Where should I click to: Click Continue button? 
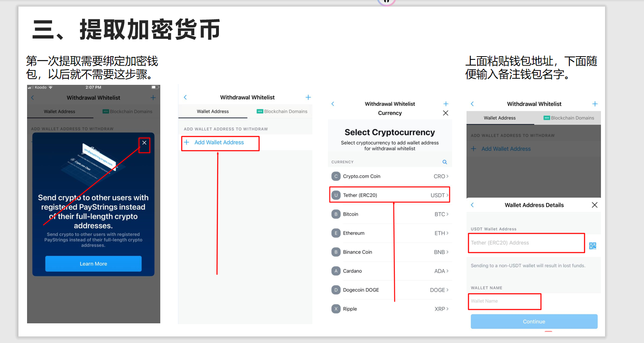tap(534, 322)
